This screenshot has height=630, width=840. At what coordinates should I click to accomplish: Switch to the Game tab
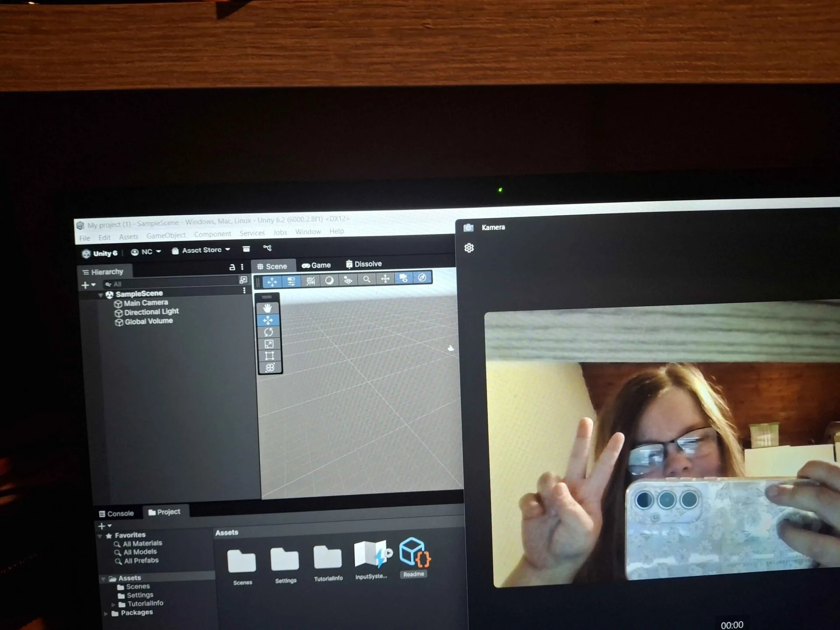pos(316,265)
